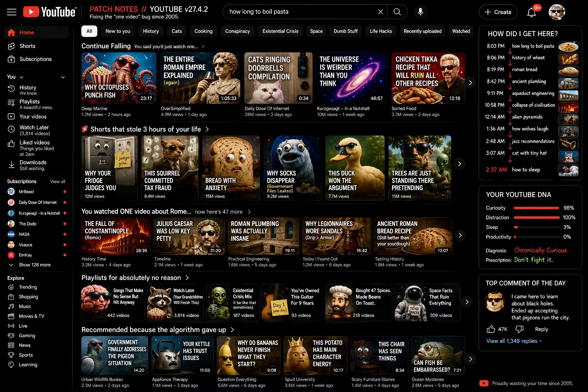This screenshot has width=588, height=392.
Task: Start voice search with microphone
Action: pos(420,12)
